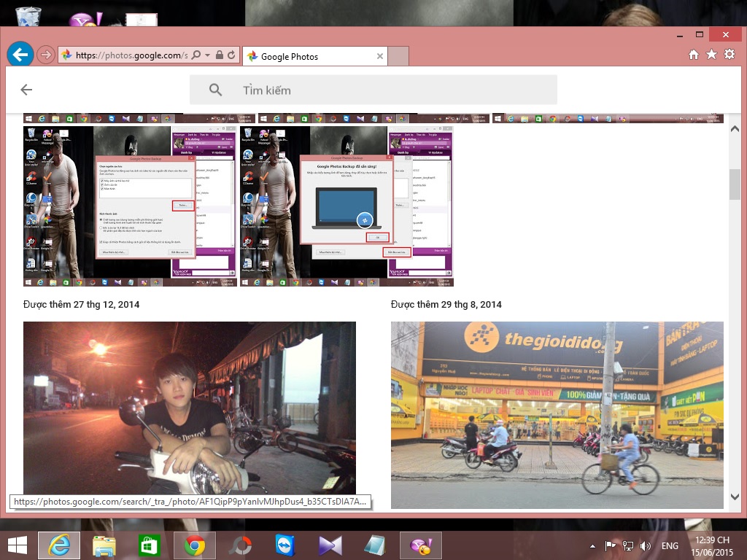Click the vertical scrollbar thumb
Image resolution: width=747 pixels, height=560 pixels.
click(735, 184)
